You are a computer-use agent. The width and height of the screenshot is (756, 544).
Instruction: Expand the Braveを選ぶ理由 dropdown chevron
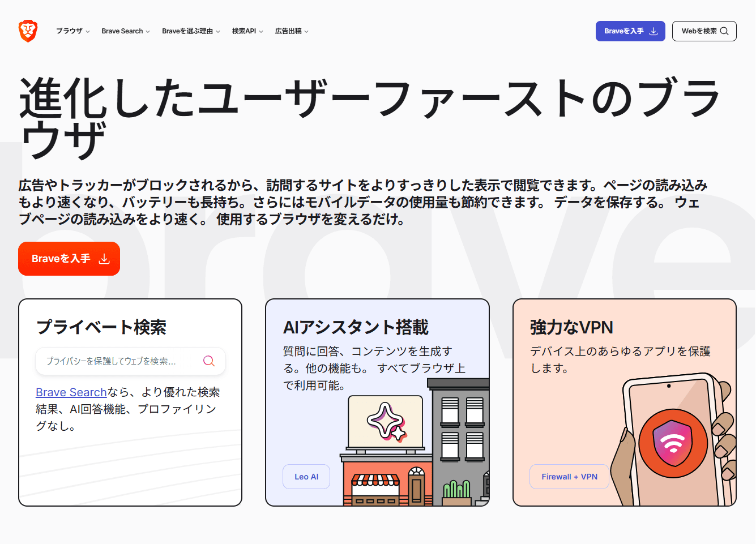click(x=218, y=32)
